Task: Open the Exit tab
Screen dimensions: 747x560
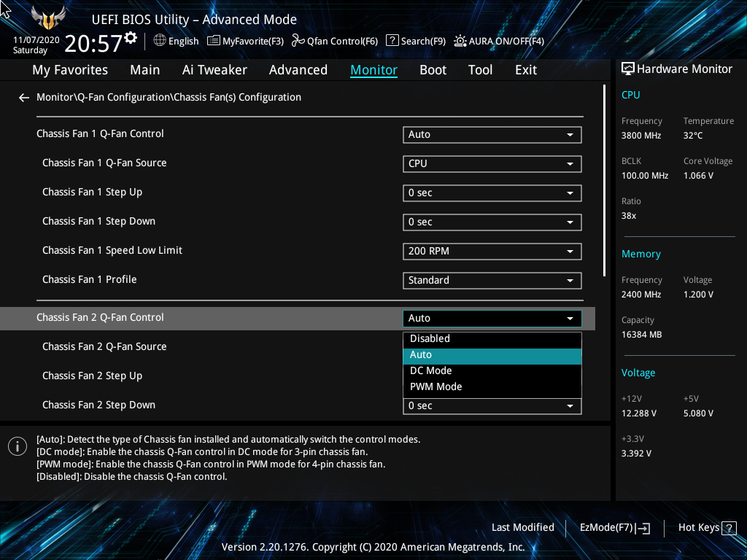Action: pyautogui.click(x=526, y=70)
